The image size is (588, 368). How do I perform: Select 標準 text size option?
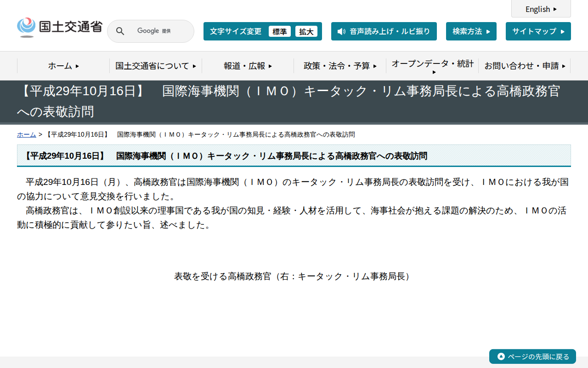click(x=280, y=31)
